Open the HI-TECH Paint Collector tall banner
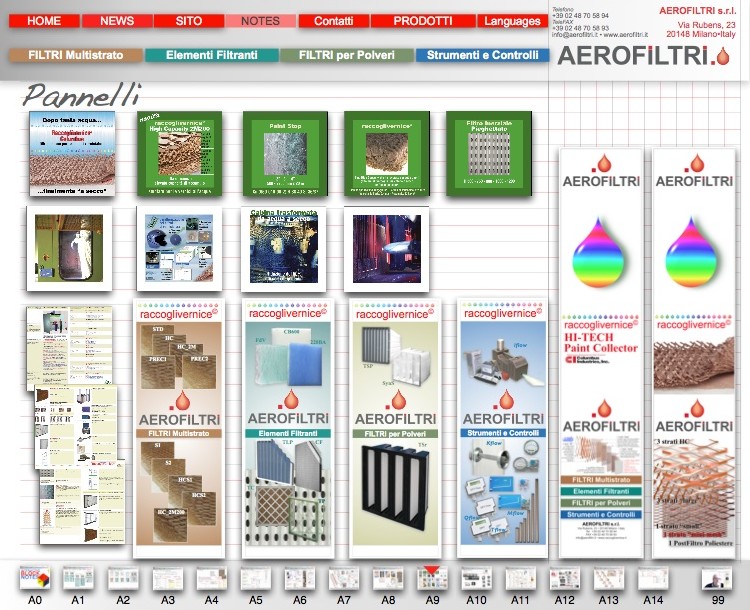The image size is (750, 610). pyautogui.click(x=601, y=353)
